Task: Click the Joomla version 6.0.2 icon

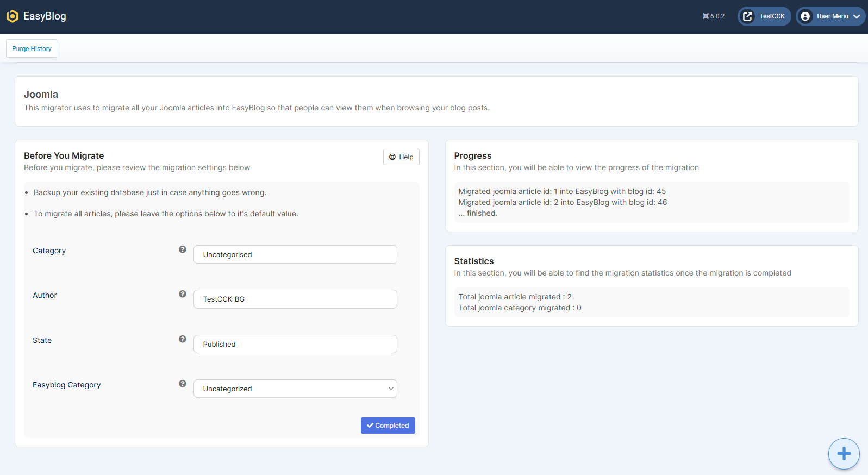Action: (x=705, y=16)
